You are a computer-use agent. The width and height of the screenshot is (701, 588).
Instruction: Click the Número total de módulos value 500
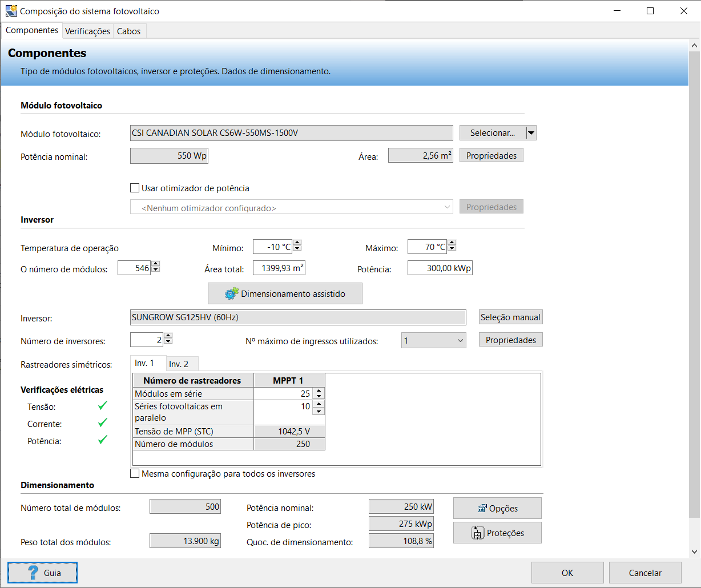click(x=185, y=507)
